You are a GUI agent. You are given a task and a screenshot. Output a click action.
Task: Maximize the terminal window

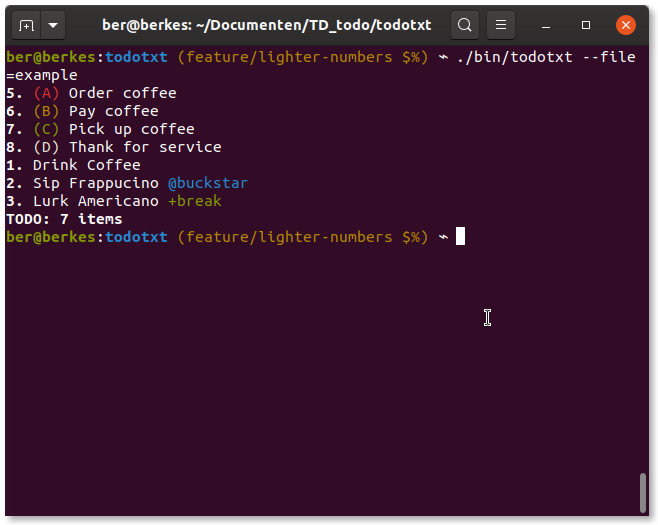pos(586,26)
